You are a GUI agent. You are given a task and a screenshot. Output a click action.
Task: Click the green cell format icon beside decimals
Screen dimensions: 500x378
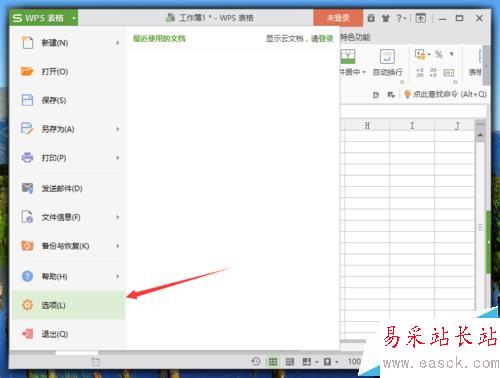[x=449, y=73]
